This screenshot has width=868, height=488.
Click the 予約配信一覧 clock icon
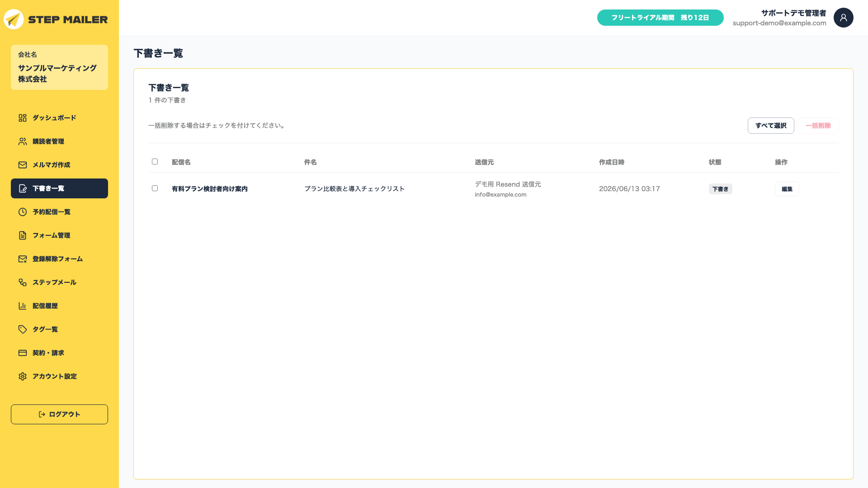(23, 212)
